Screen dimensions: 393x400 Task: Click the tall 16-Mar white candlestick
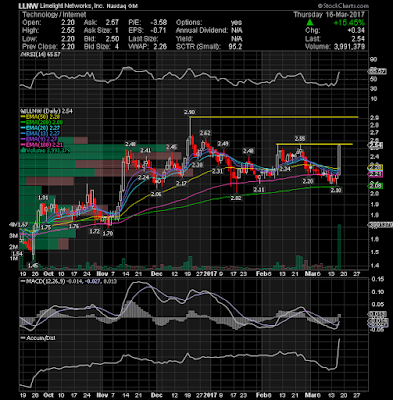coord(339,160)
